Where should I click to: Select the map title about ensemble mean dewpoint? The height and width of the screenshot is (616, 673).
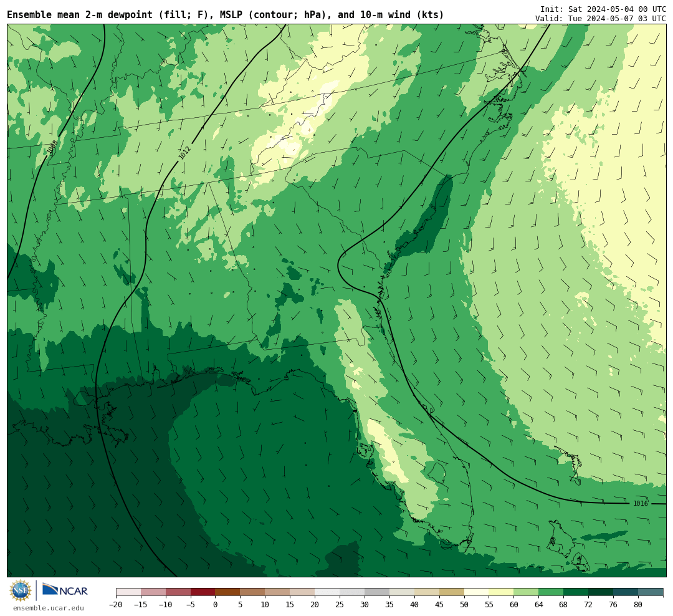226,15
